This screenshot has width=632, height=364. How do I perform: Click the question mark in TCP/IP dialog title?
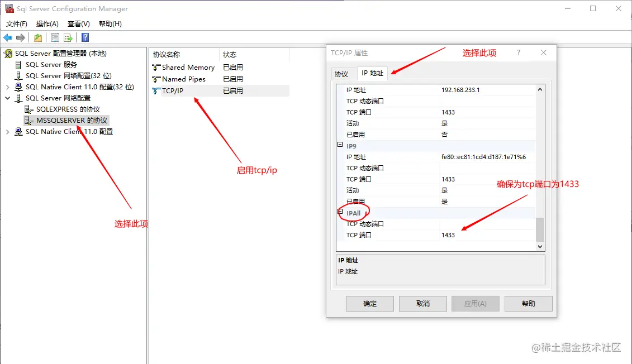[x=519, y=52]
